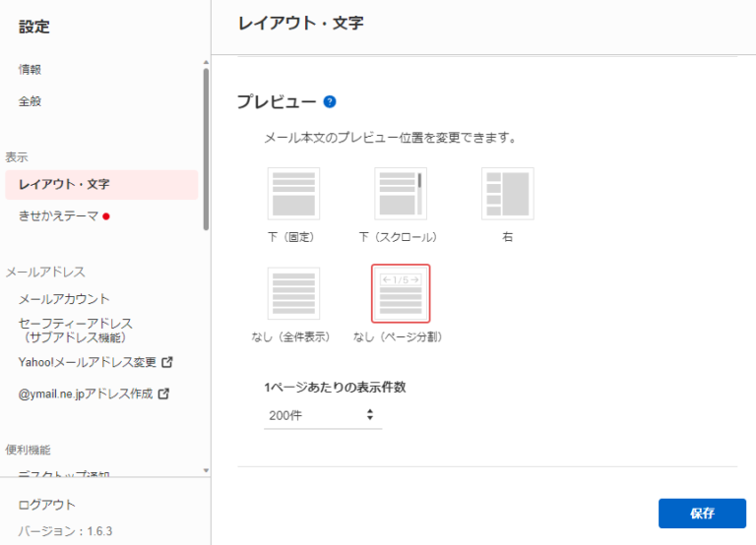
Task: Click ログアウト to sign out
Action: pyautogui.click(x=47, y=505)
